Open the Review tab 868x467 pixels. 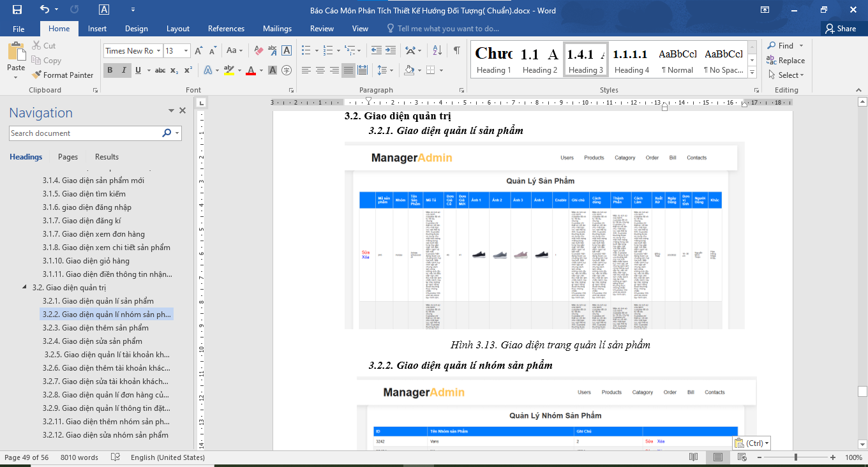point(322,29)
